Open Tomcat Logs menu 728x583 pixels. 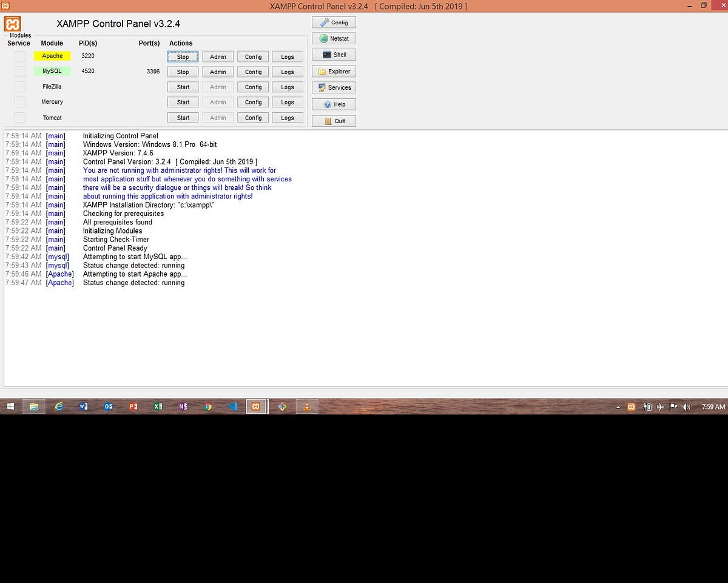[288, 118]
